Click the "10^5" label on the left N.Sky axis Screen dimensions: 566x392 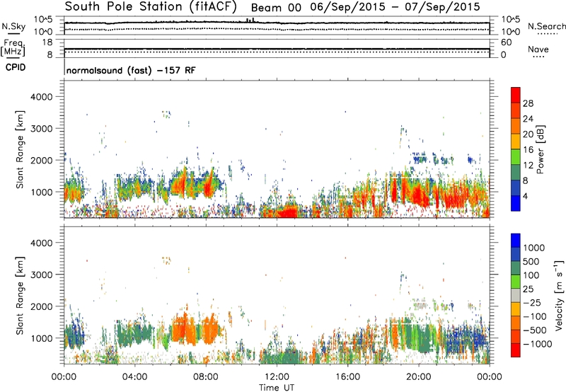coord(43,19)
